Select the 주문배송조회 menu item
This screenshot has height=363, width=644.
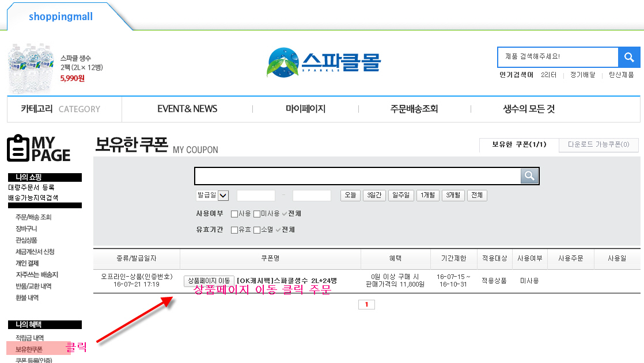point(414,109)
